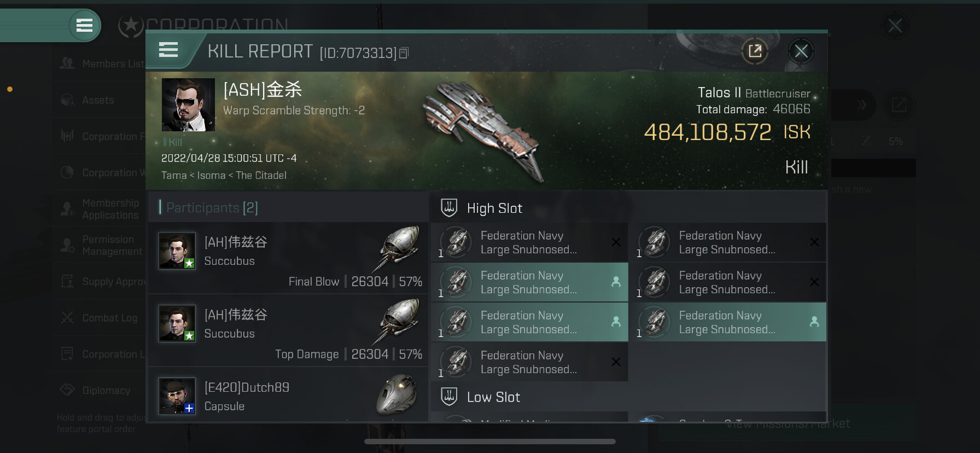Select Succubus ship icon on Final Blow row
Viewport: 980px width, 453px height.
coord(398,248)
